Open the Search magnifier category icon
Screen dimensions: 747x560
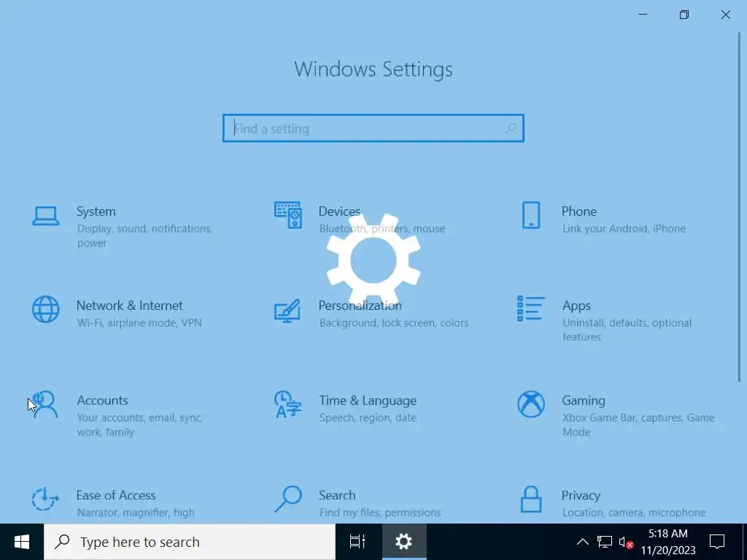click(x=288, y=499)
